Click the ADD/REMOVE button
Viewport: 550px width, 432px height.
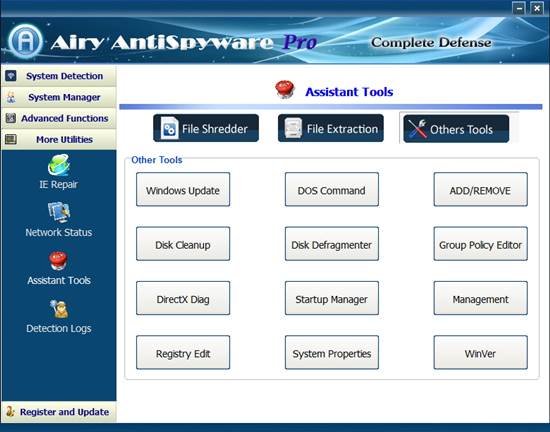click(481, 189)
